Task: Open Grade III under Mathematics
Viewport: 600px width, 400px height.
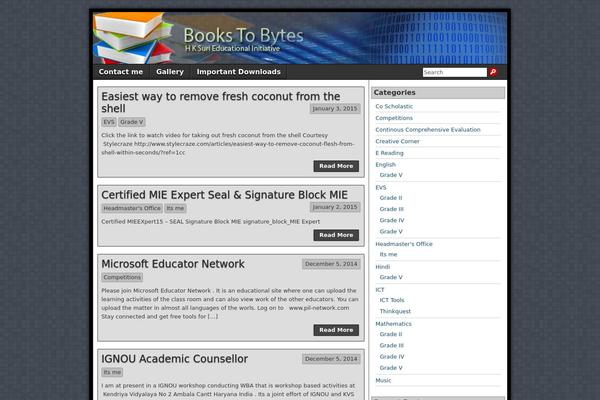Action: [391, 345]
